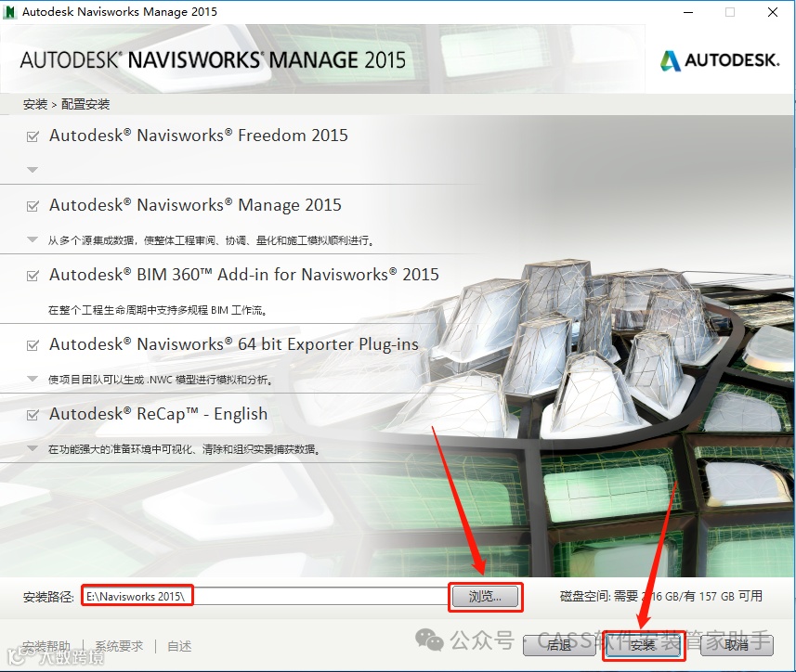Click the 取消 cancel button
796x672 pixels.
(737, 645)
